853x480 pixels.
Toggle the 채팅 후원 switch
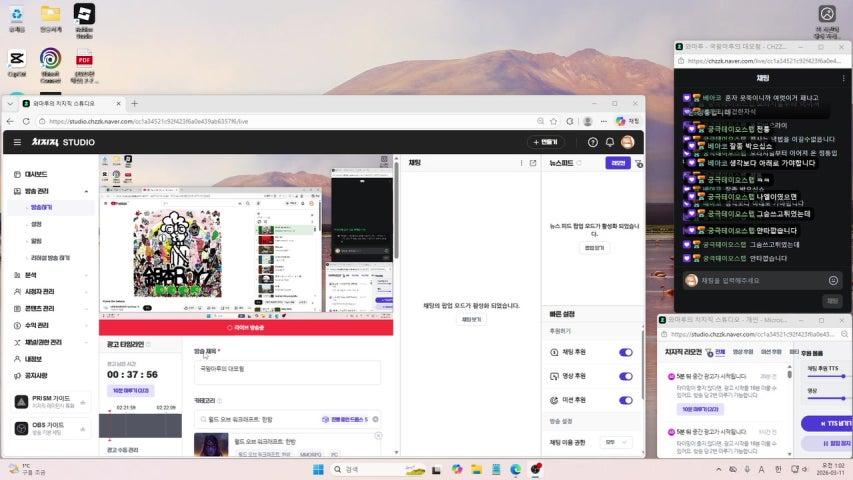[x=626, y=352]
